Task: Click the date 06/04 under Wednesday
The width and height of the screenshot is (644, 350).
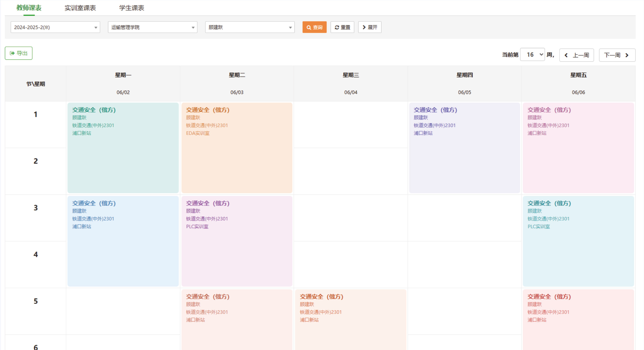Action: (x=351, y=92)
